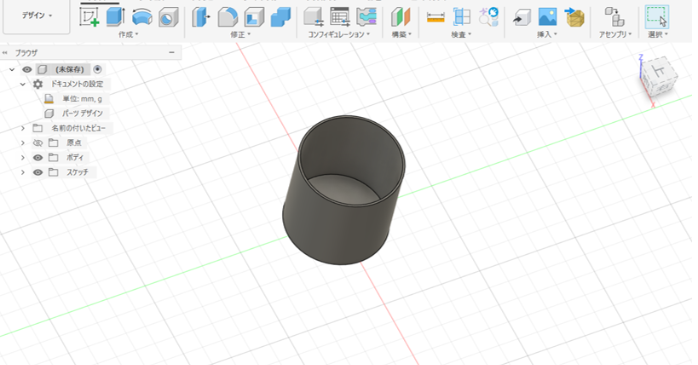Screen dimensions: 698x365
Task: Open the 選択 dropdown menu
Action: pos(658,34)
